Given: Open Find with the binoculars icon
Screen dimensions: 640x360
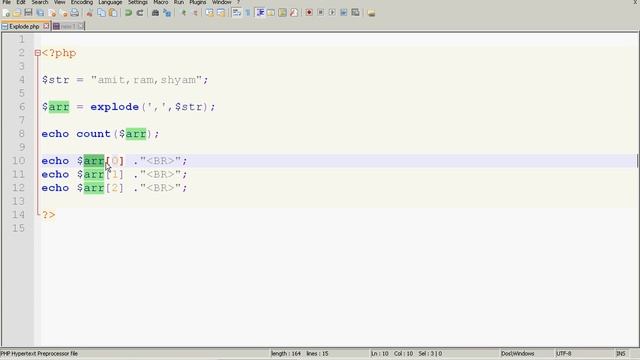Looking at the screenshot, I should (155, 13).
